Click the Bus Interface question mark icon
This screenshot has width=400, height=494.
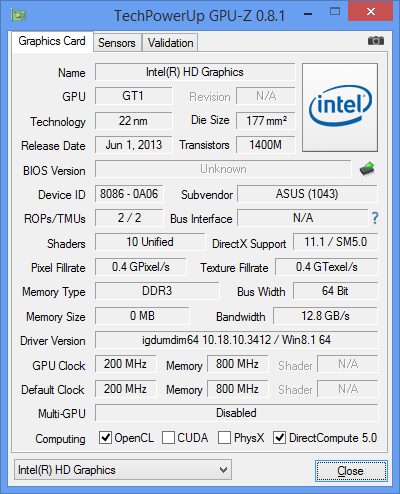pyautogui.click(x=375, y=218)
